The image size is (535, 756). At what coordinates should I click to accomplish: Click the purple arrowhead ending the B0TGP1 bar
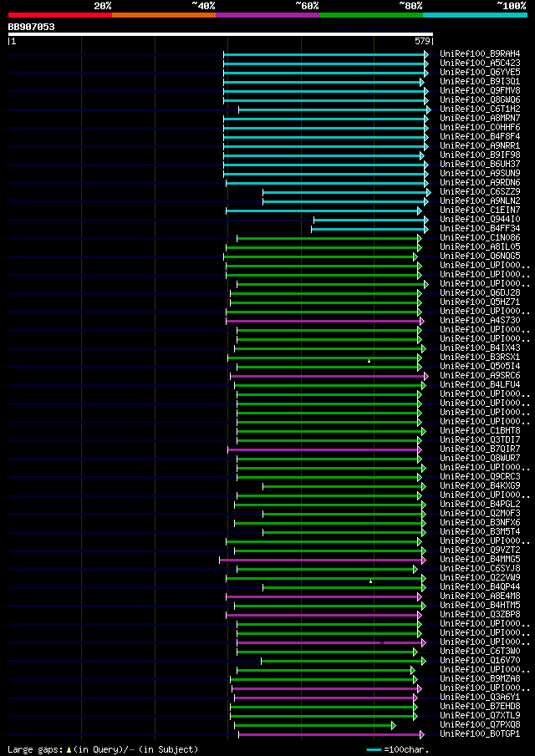tap(422, 735)
